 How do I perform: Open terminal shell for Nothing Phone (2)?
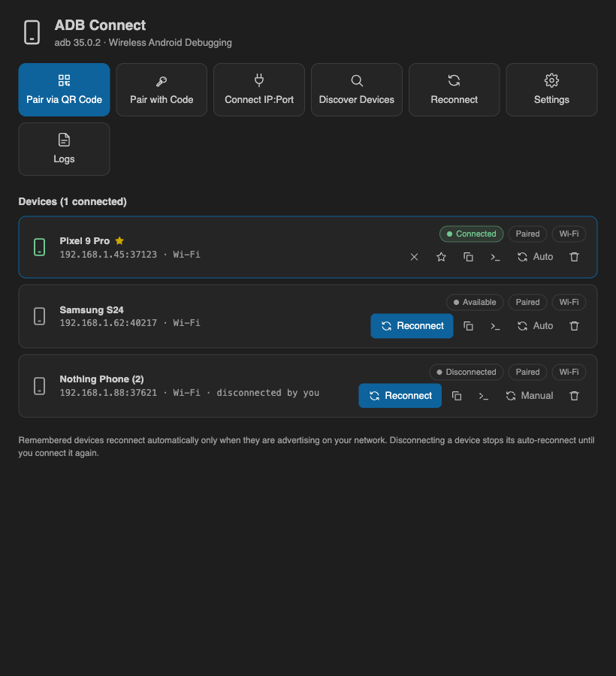(484, 396)
